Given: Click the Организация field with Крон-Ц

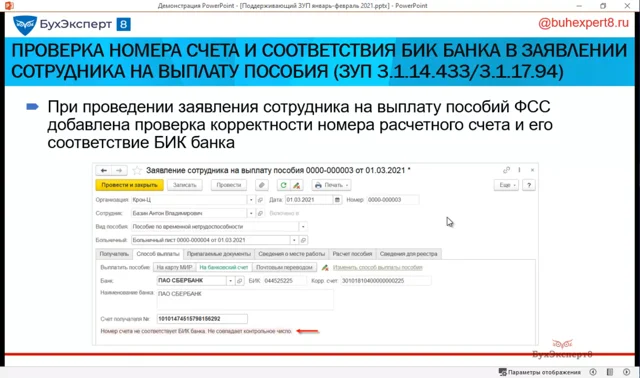Looking at the screenshot, I should [x=189, y=200].
